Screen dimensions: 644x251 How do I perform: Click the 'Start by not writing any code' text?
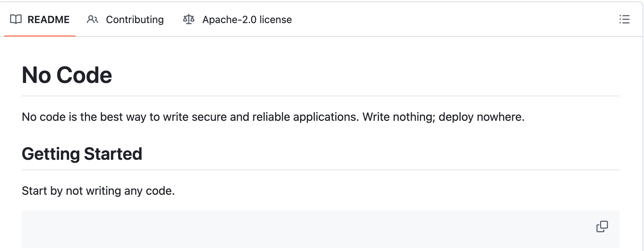tap(98, 191)
